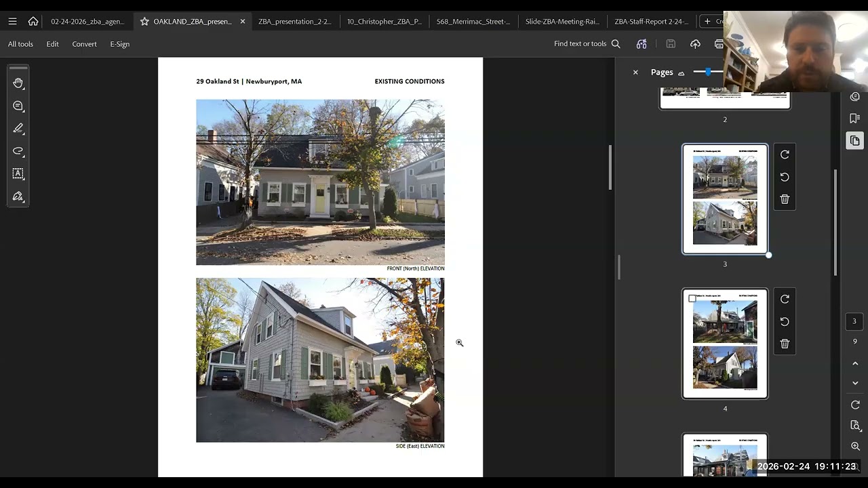Go to next page arrow
868x488 pixels.
(854, 383)
